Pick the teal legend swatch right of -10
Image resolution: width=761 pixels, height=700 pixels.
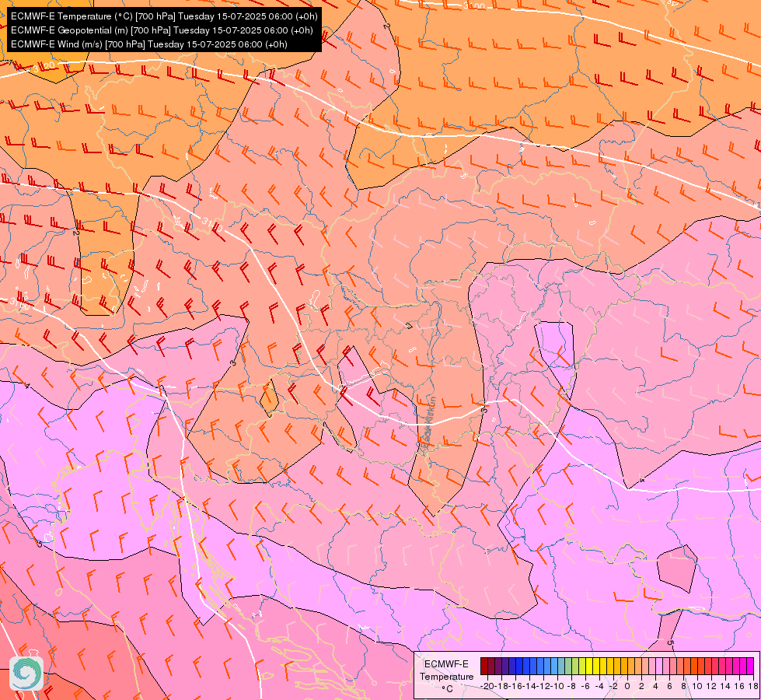tap(561, 666)
